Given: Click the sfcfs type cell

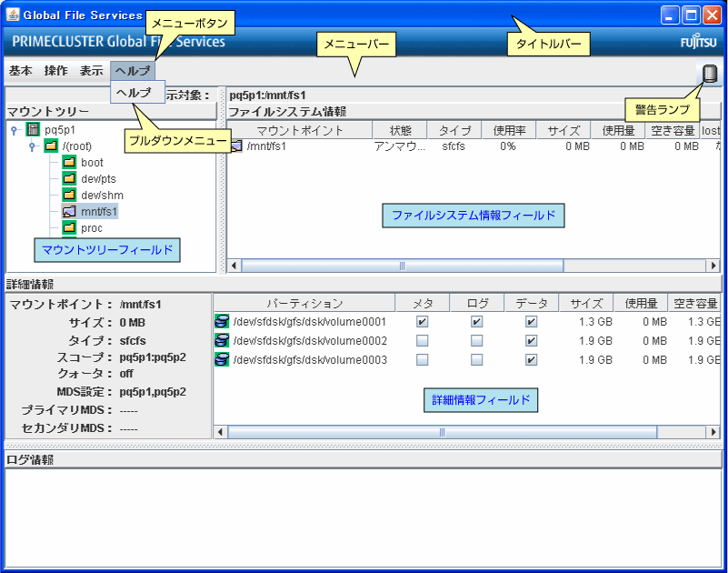Looking at the screenshot, I should pos(454,146).
